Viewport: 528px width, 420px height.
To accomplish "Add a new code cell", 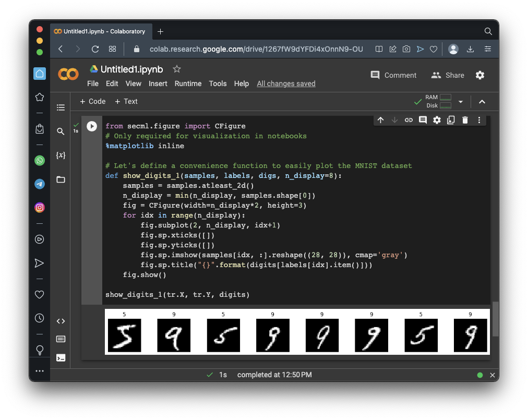I will point(92,101).
